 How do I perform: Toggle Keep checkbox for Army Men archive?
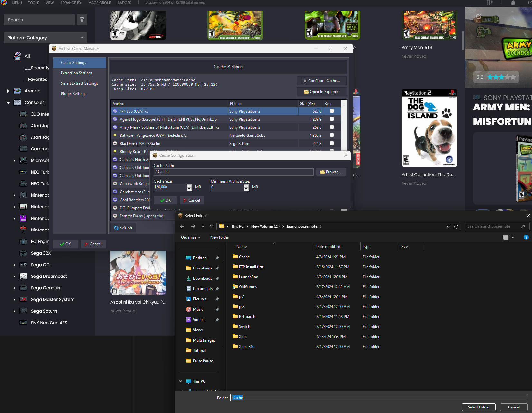[332, 127]
